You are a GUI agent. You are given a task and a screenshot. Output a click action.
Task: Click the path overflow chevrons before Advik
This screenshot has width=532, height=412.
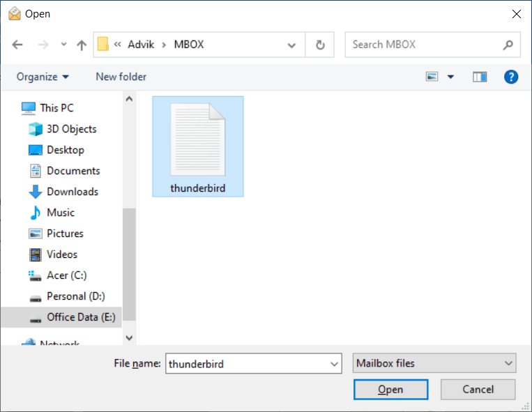pos(118,45)
